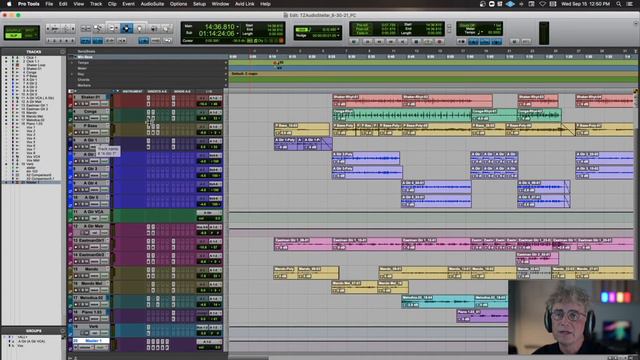Open the Setup menu
Screen dimensions: 640x360
coord(199,4)
